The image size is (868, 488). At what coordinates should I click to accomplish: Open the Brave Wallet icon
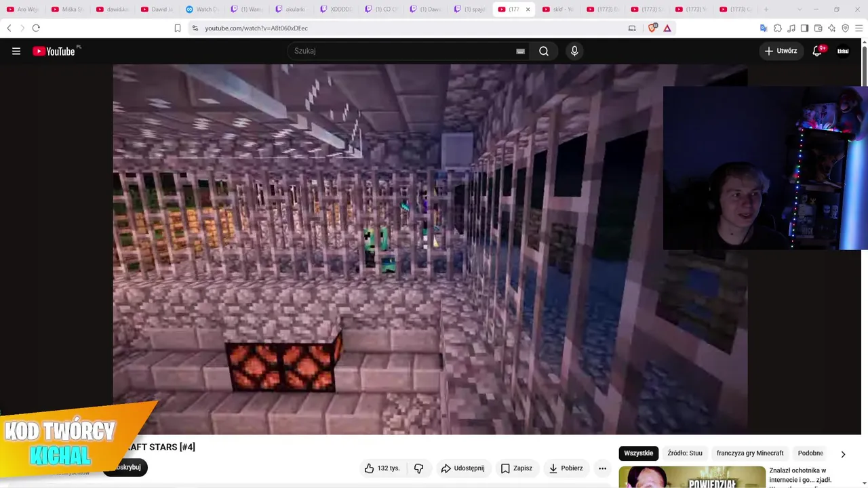coord(818,28)
